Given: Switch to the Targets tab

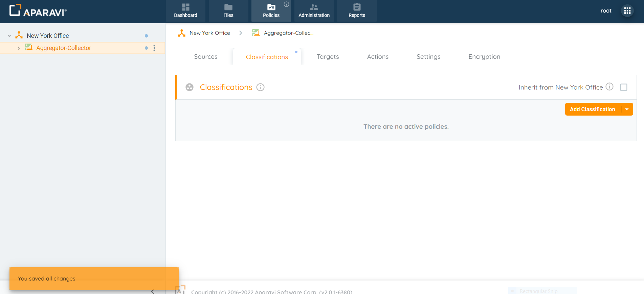Looking at the screenshot, I should click(328, 57).
